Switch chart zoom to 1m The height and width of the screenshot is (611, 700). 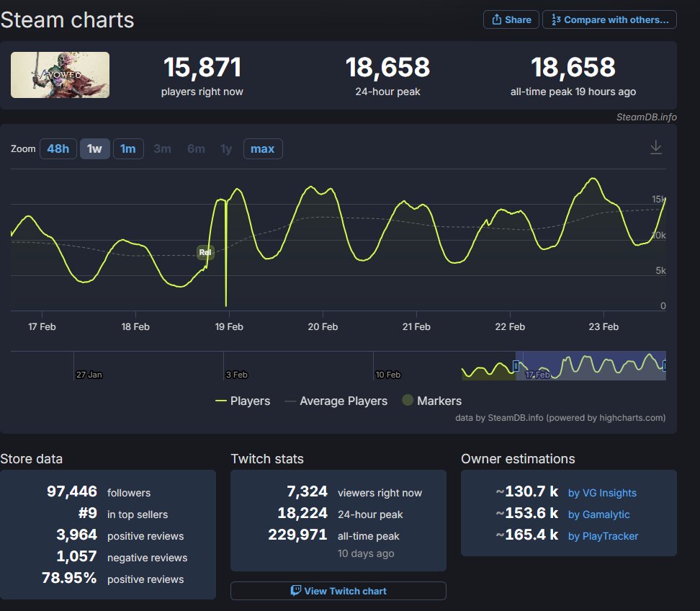128,148
